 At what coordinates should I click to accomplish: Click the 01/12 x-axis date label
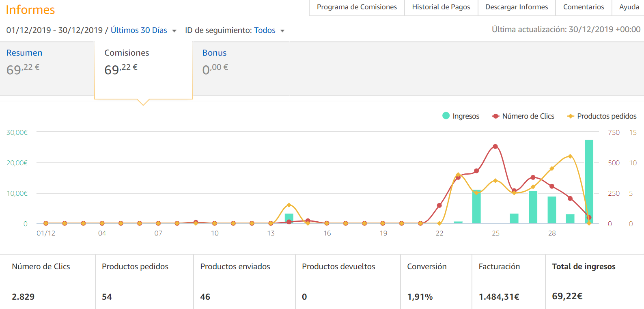pos(46,233)
